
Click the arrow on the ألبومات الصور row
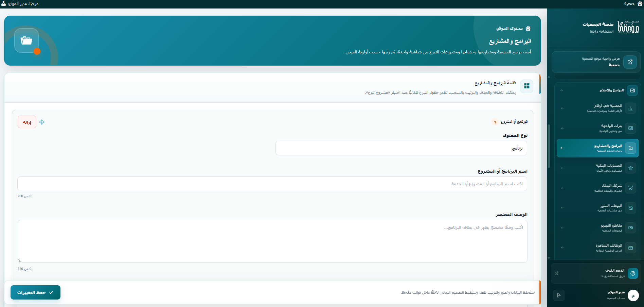click(562, 208)
